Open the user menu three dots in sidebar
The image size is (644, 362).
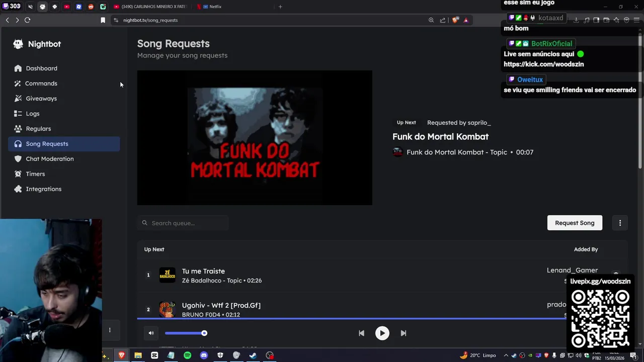point(110,330)
